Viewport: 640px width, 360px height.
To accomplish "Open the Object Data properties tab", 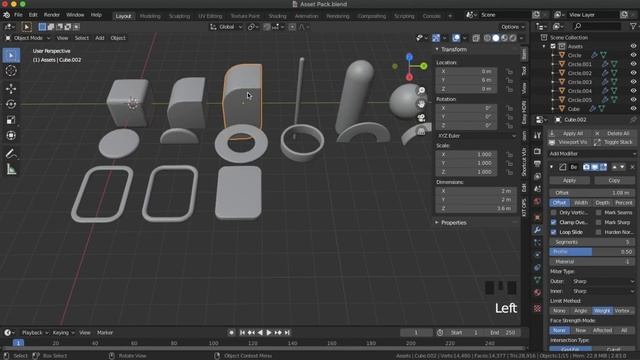I will tap(537, 280).
